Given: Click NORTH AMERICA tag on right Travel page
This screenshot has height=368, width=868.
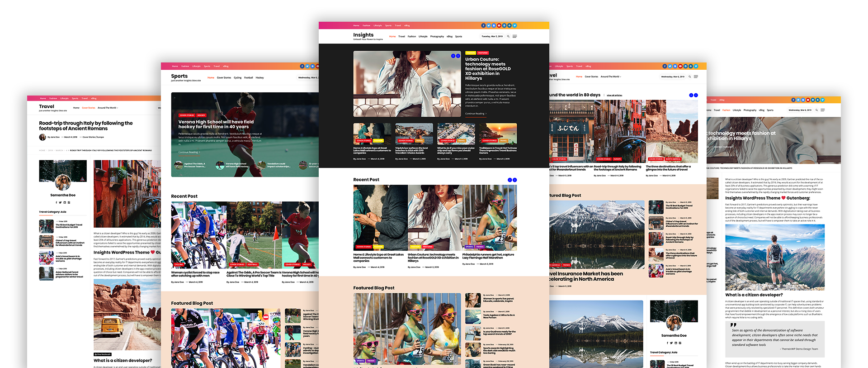Looking at the screenshot, I should [673, 159].
